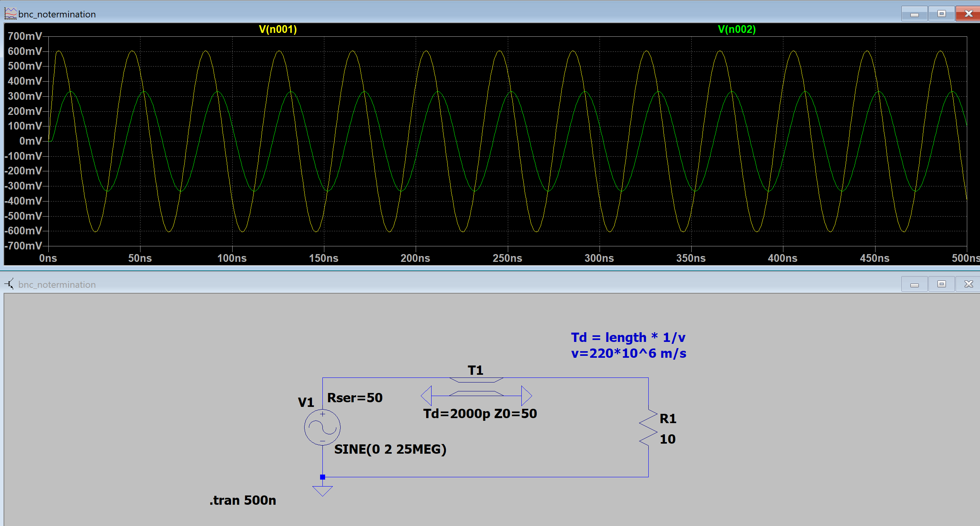Click the R1 resistor symbol
The width and height of the screenshot is (980, 526).
[648, 428]
